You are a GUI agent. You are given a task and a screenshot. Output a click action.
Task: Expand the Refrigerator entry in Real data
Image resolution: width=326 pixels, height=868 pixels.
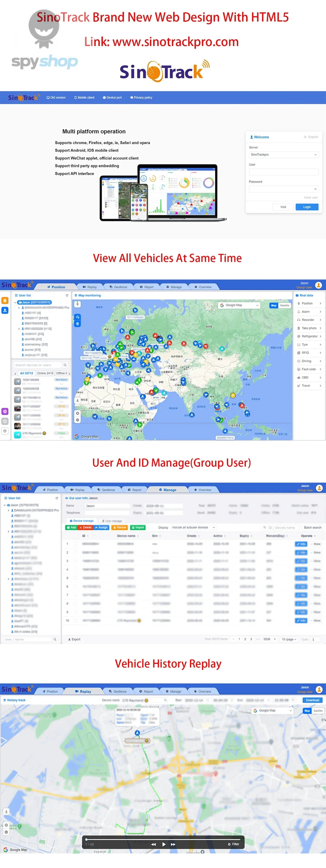(309, 336)
